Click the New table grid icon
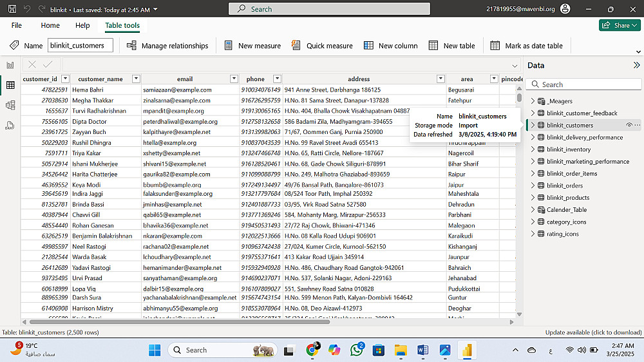The width and height of the screenshot is (644, 362). pyautogui.click(x=433, y=45)
